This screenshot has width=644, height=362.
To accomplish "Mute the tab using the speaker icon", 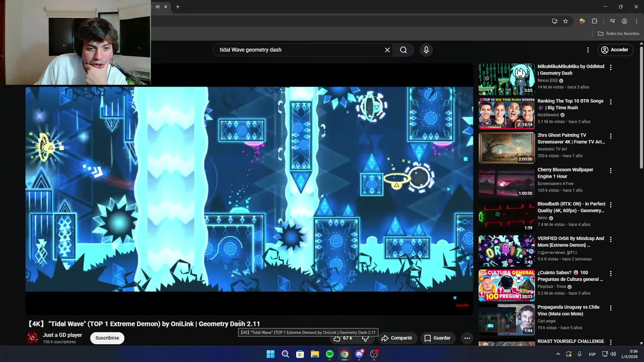I will (157, 7).
